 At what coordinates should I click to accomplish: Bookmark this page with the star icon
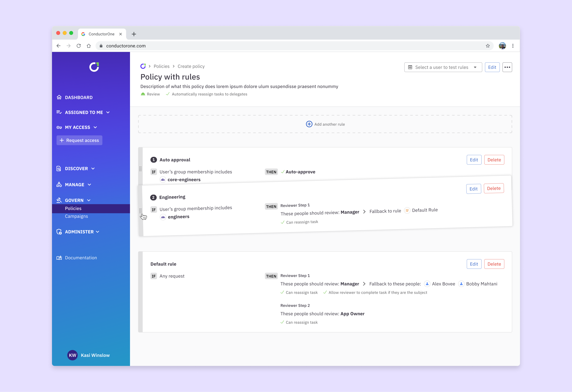click(x=487, y=46)
